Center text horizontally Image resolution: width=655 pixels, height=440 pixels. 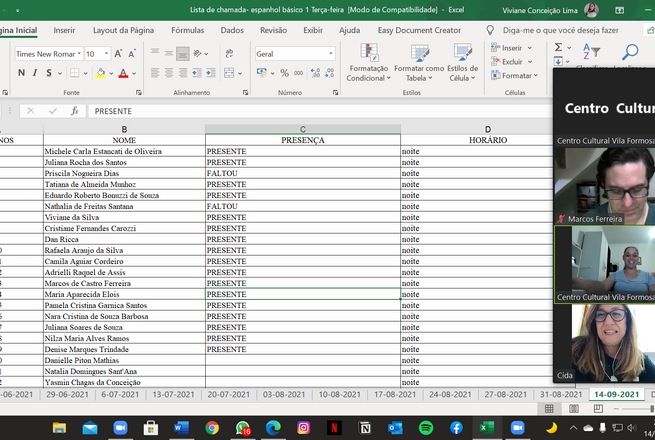pos(169,73)
